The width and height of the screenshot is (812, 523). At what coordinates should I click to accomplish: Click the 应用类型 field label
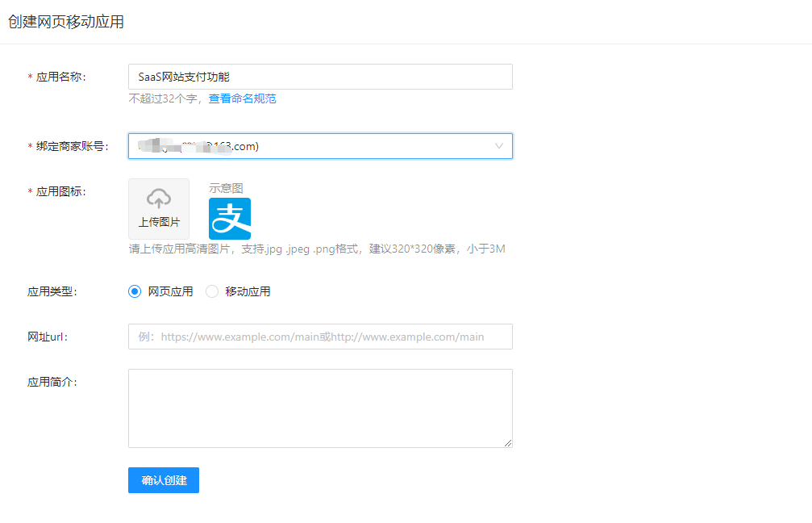pos(52,292)
